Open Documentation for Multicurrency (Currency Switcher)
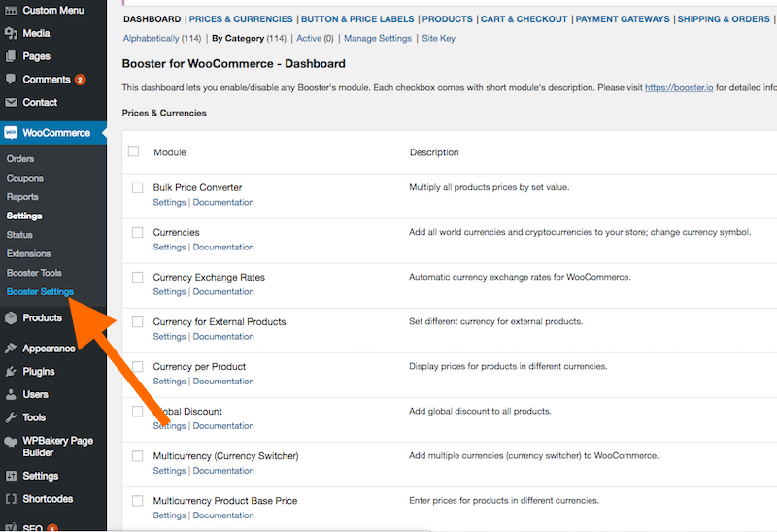 (223, 471)
